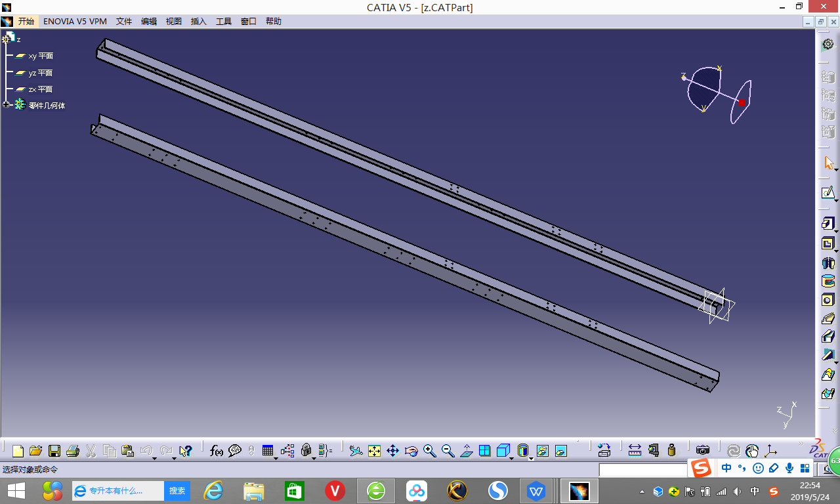Viewport: 840px width, 504px height.
Task: Open WPS Office from the taskbar
Action: coord(537,490)
